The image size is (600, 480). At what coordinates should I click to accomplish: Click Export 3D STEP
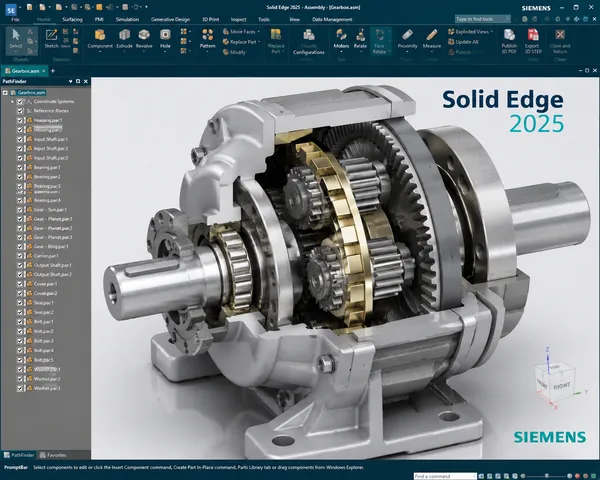pos(533,41)
